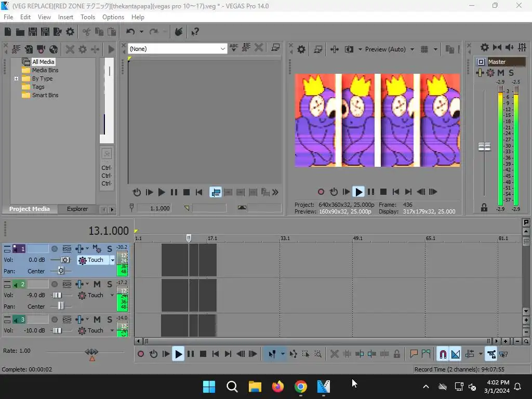532x399 pixels.
Task: Select the Normal edit tool in timeline toolbar
Action: click(x=272, y=354)
